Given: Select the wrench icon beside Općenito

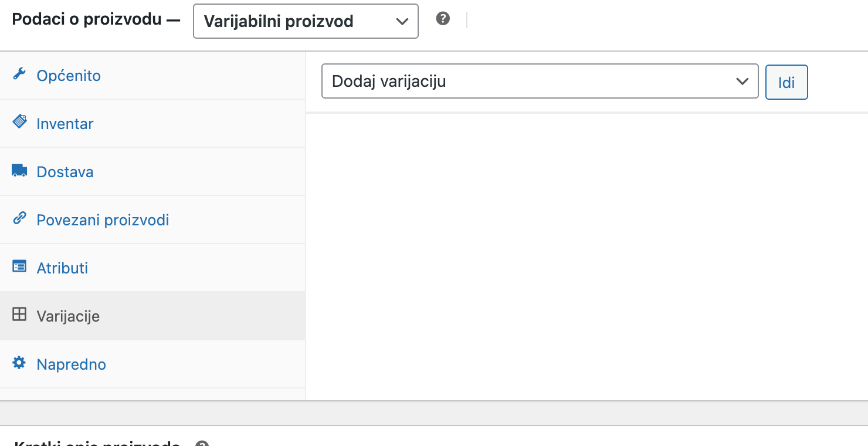Looking at the screenshot, I should [x=19, y=73].
